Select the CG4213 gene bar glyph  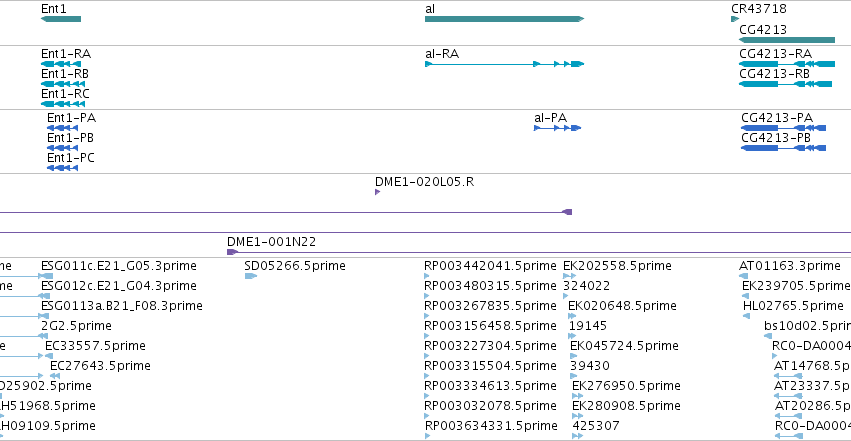(787, 40)
